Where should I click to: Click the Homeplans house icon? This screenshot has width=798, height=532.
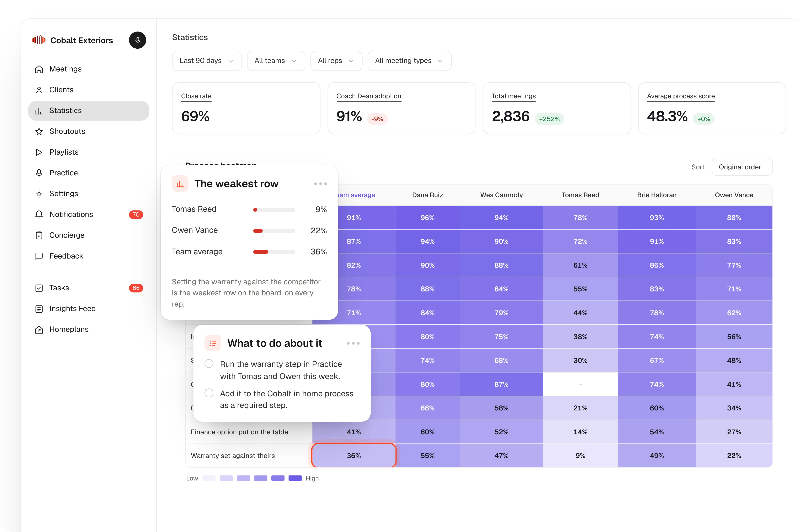39,329
